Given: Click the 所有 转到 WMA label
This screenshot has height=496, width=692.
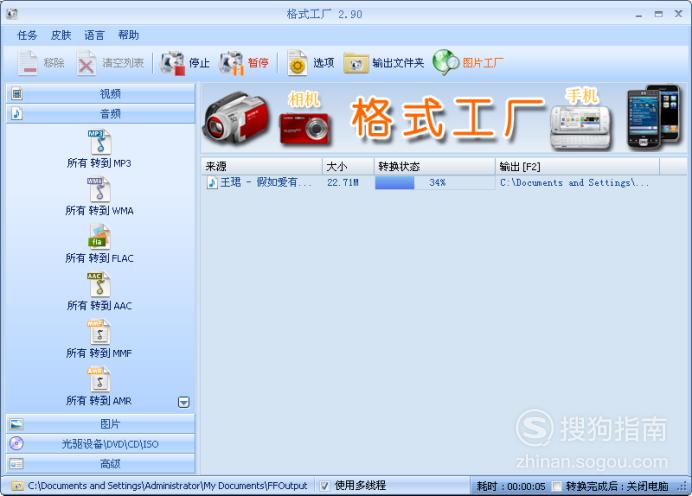Looking at the screenshot, I should tap(99, 211).
